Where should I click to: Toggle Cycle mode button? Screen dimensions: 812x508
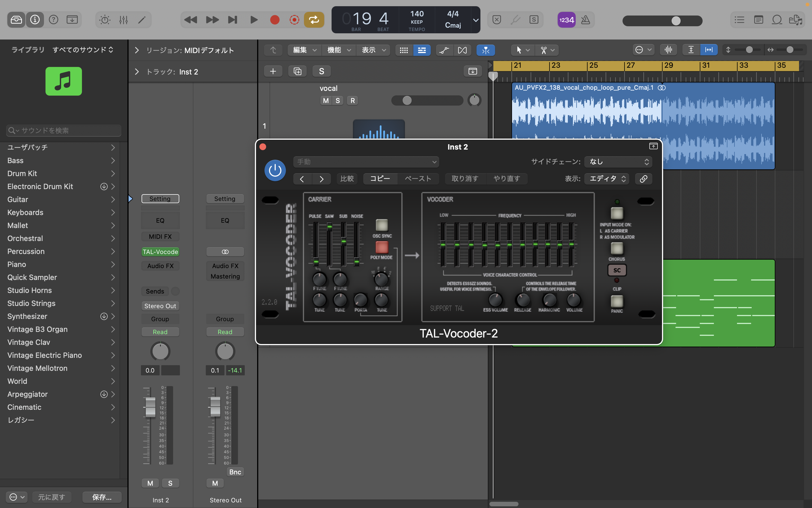click(314, 20)
